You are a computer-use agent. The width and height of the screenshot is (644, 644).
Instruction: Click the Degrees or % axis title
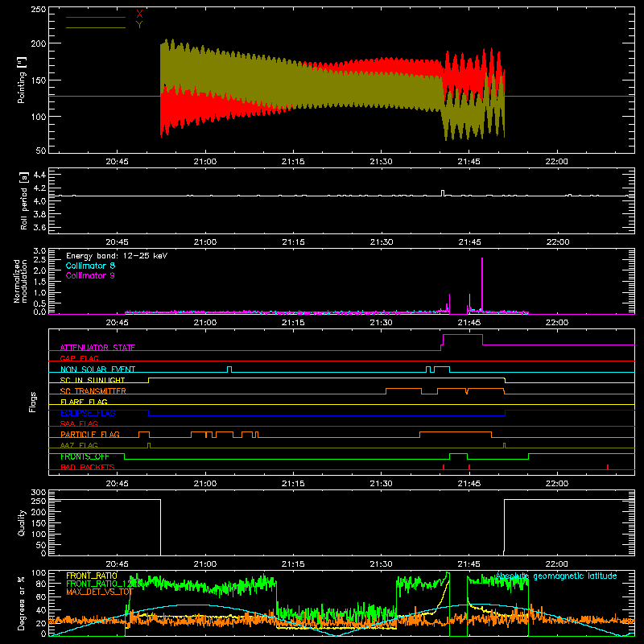[x=22, y=604]
